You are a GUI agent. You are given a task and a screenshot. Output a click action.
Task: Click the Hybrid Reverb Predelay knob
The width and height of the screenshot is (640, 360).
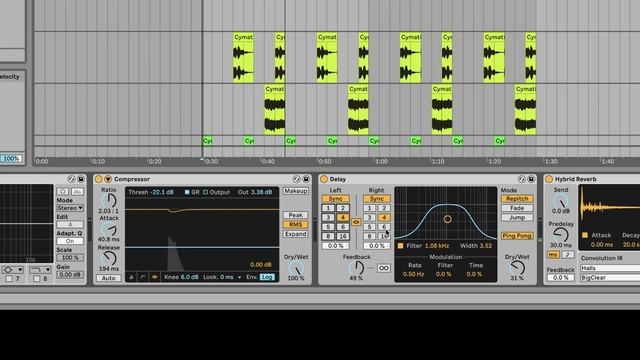[x=561, y=235]
